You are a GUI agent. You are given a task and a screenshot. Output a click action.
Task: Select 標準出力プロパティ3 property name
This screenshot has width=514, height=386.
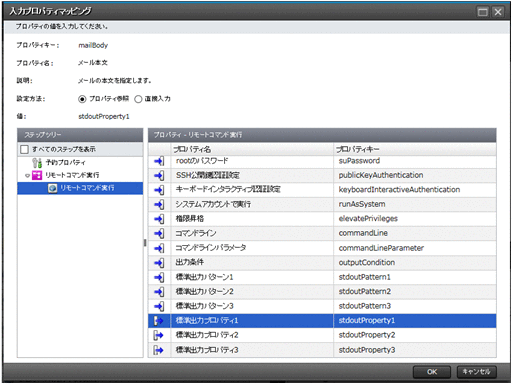click(x=207, y=350)
